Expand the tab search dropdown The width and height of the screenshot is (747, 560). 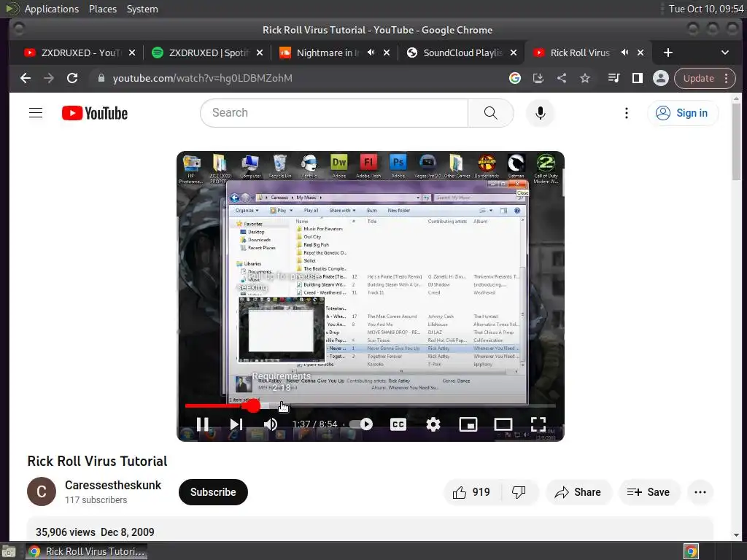(x=724, y=52)
